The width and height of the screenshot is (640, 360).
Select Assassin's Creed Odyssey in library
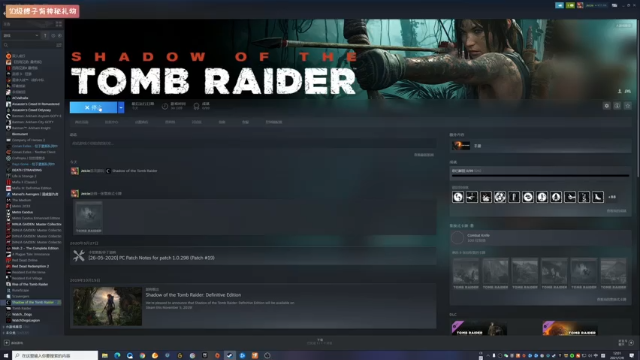[31, 110]
